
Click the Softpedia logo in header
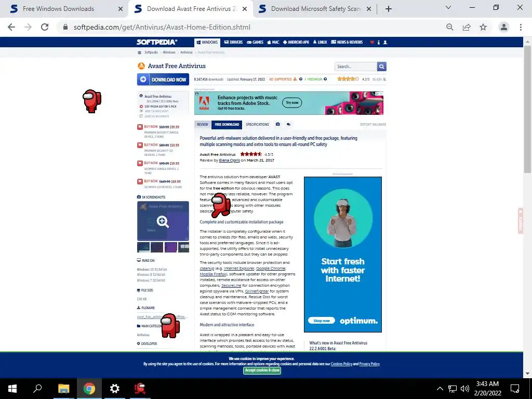156,42
